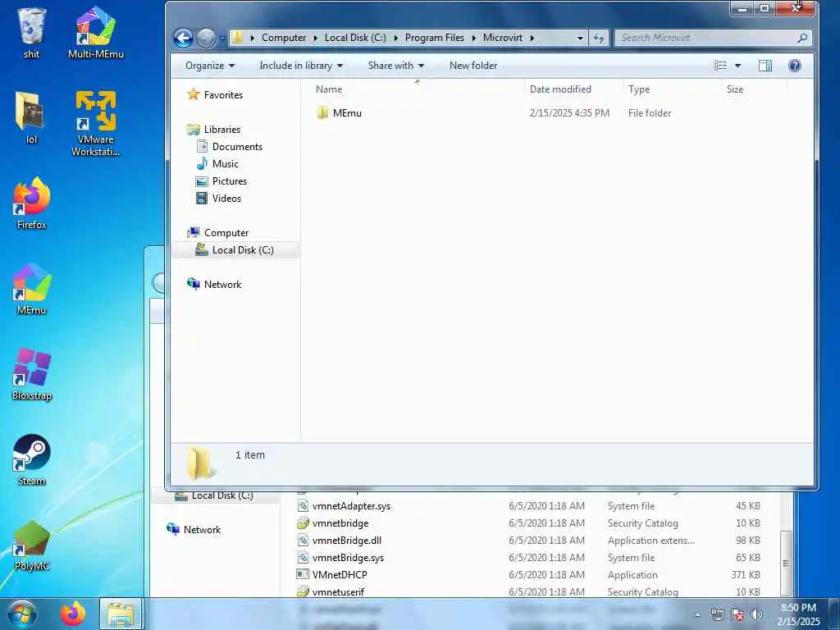
Task: Launch the Steam desktop shortcut
Action: click(x=32, y=459)
